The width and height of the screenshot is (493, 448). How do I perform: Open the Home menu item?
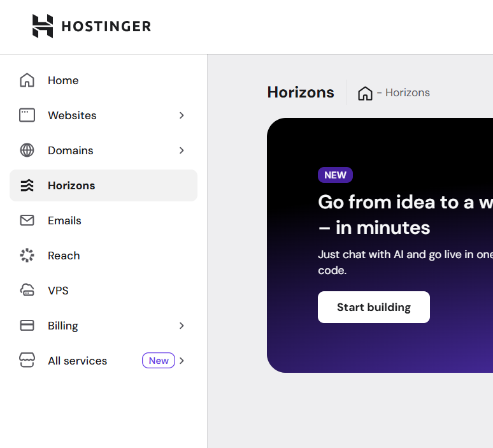pos(103,80)
